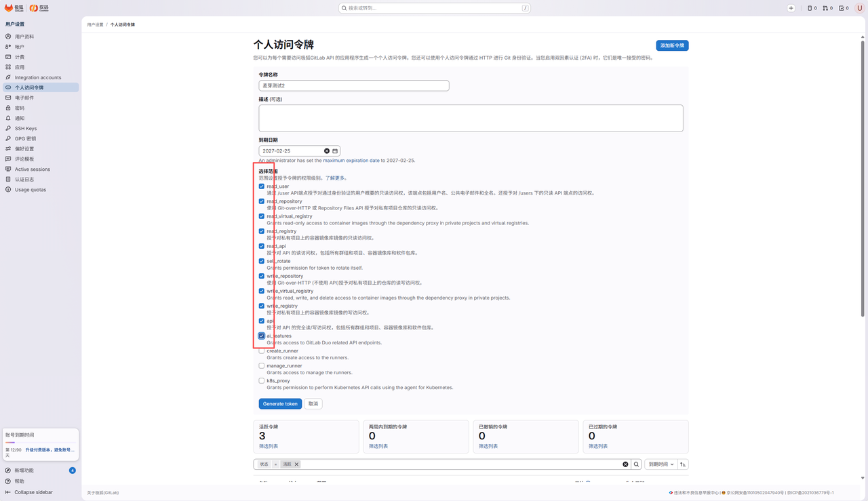Enable the manage_runner scope checkbox
The height and width of the screenshot is (501, 868).
pyautogui.click(x=262, y=365)
